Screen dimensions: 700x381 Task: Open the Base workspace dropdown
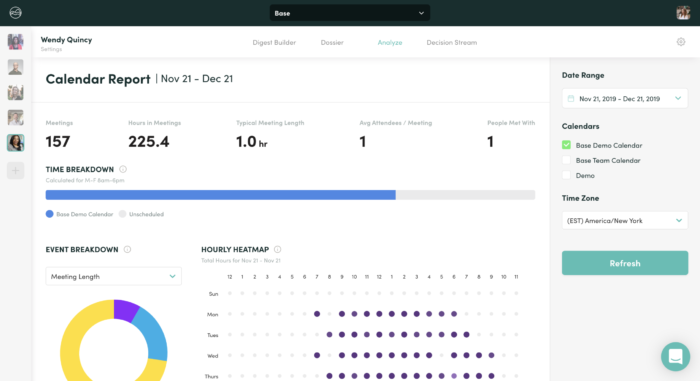[x=350, y=13]
